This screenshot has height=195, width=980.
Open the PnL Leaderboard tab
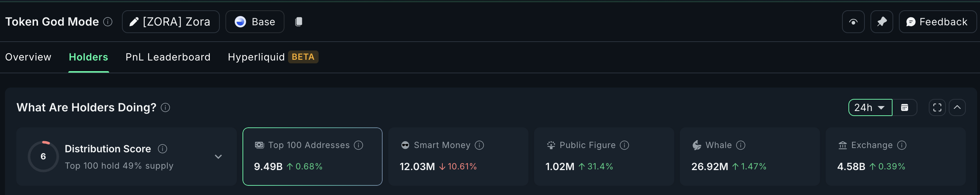pyautogui.click(x=168, y=57)
